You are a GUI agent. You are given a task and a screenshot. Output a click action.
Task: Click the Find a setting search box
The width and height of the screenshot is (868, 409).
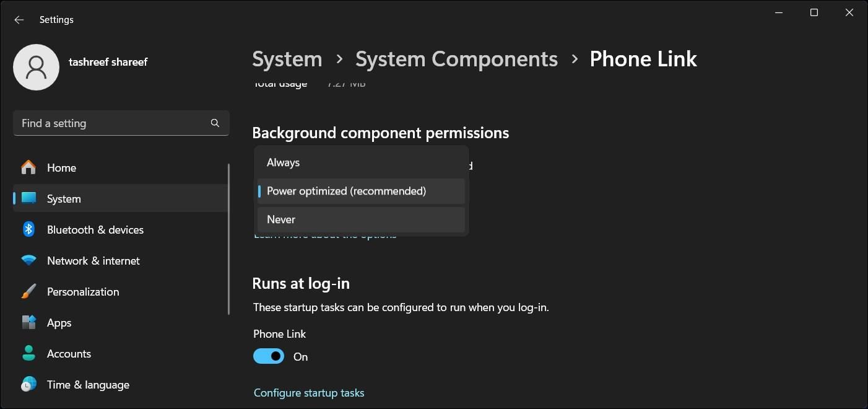111,123
